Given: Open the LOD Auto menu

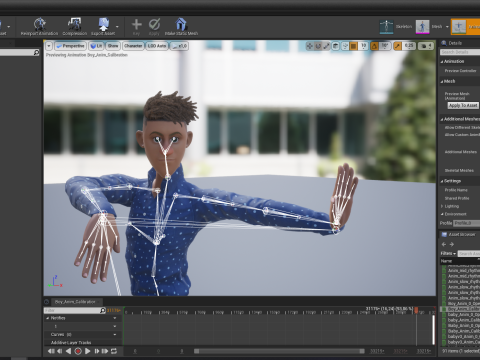Looking at the screenshot, I should (x=157, y=46).
